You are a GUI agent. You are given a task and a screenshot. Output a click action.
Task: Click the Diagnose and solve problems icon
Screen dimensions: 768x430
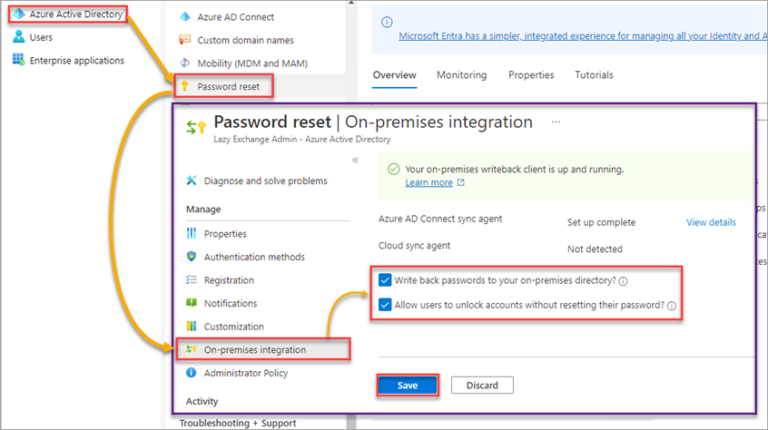(192, 181)
